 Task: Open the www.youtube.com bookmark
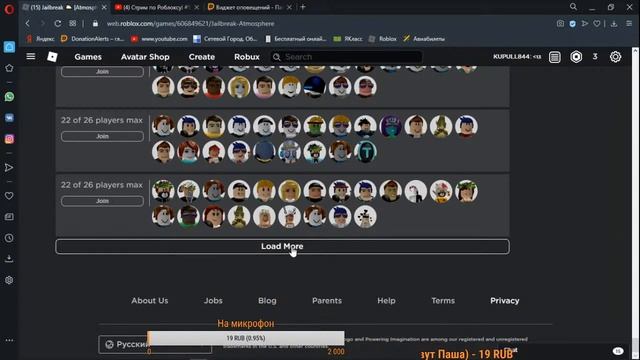tap(159, 39)
